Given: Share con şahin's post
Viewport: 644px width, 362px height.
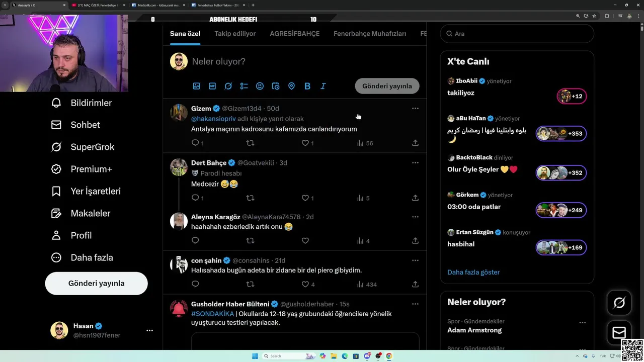Looking at the screenshot, I should click(415, 285).
